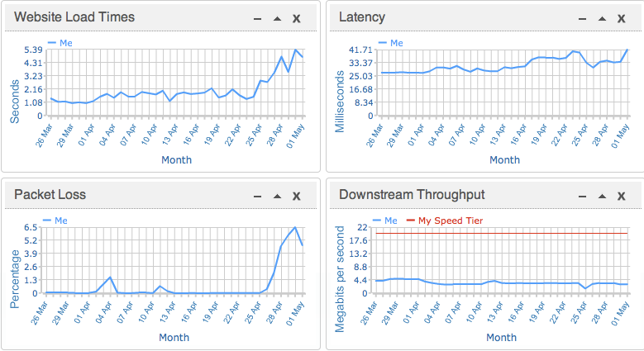The width and height of the screenshot is (644, 351).
Task: Click the Milliseconds axis label
Action: [340, 102]
